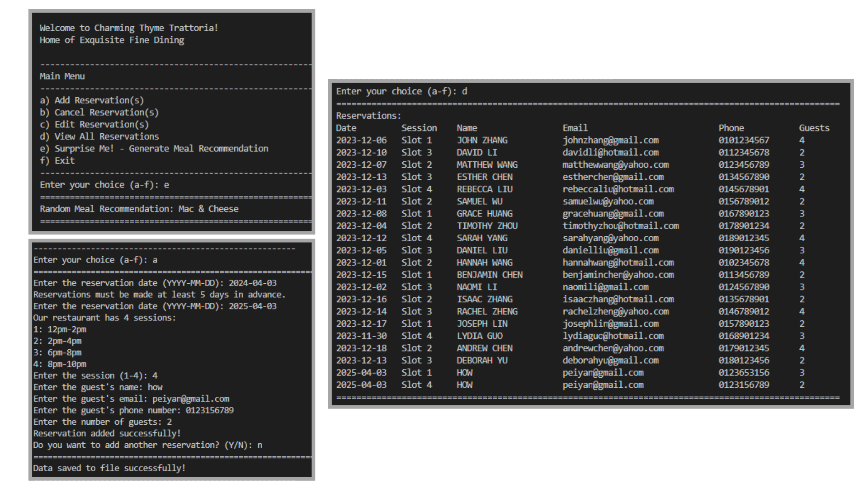Select the 'Edit Reservation(s)' menu text

point(94,125)
